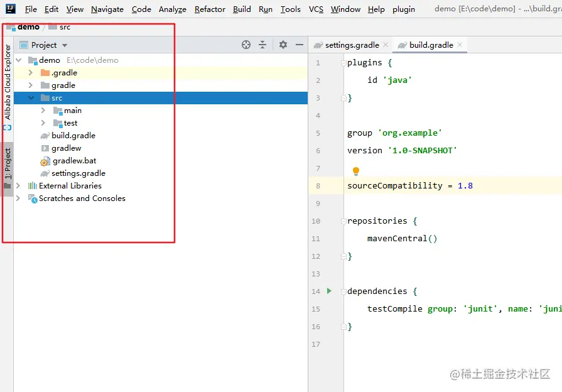Click on version '1.0-SNAPSHOT' string
562x392 pixels.
tap(423, 151)
